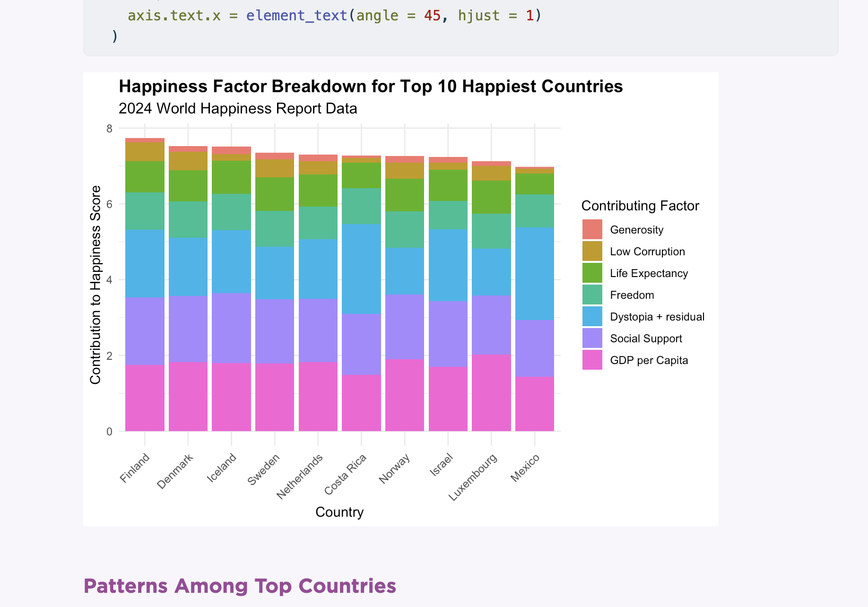Click the Freedom legend color swatch

coord(592,295)
